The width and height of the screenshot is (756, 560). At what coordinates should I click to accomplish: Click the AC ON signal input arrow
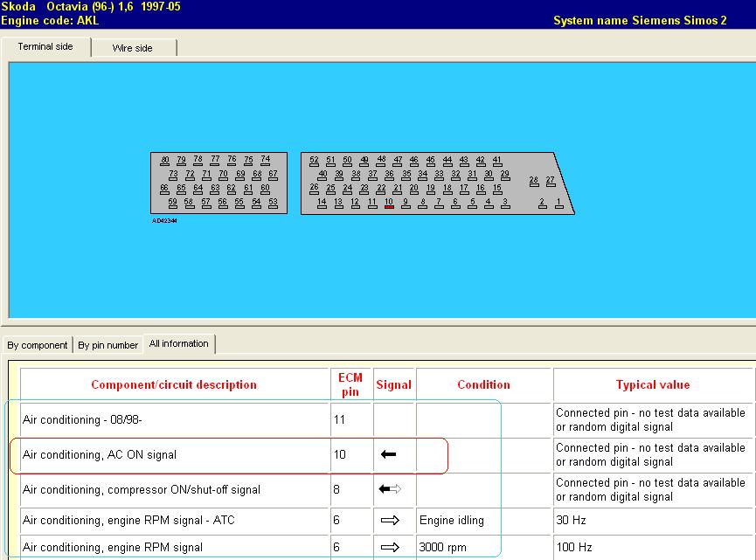[389, 454]
